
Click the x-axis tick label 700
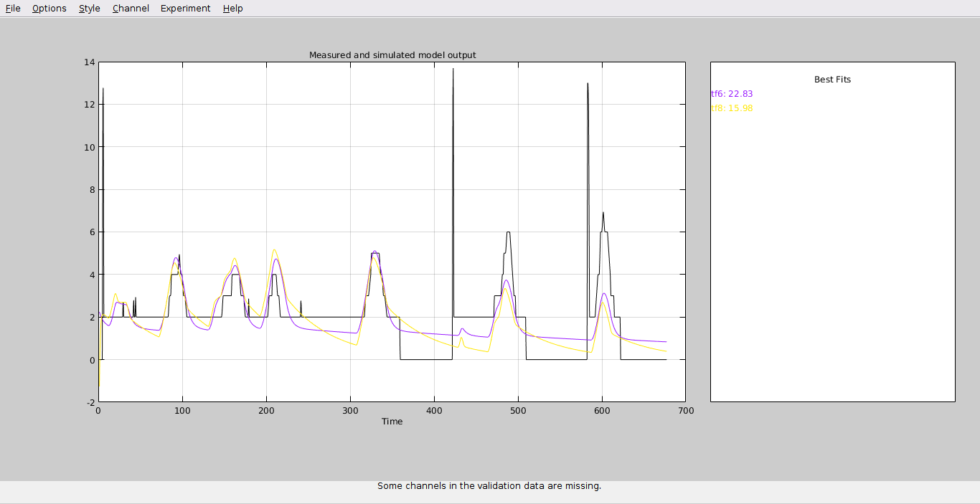[686, 411]
